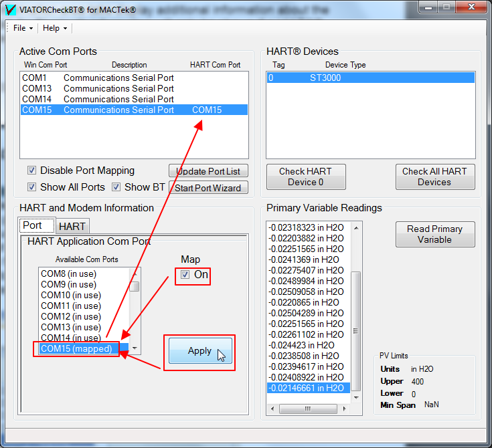The image size is (492, 448).
Task: Close the VIATORCheckBT window
Action: pyautogui.click(x=472, y=7)
